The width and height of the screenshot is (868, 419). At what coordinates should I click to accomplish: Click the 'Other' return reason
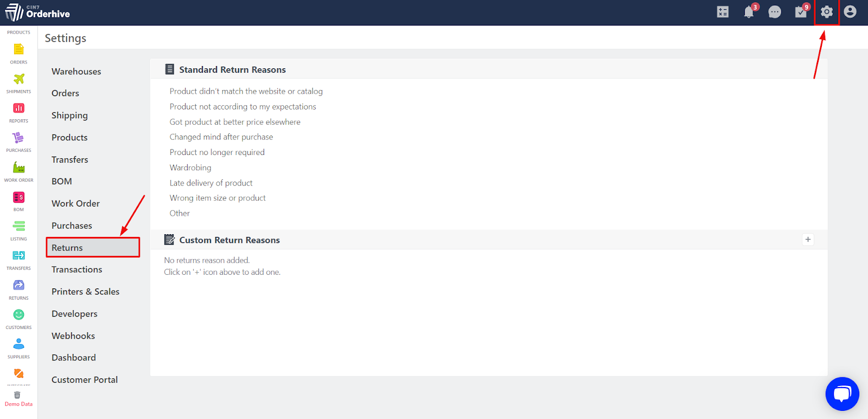coord(180,214)
